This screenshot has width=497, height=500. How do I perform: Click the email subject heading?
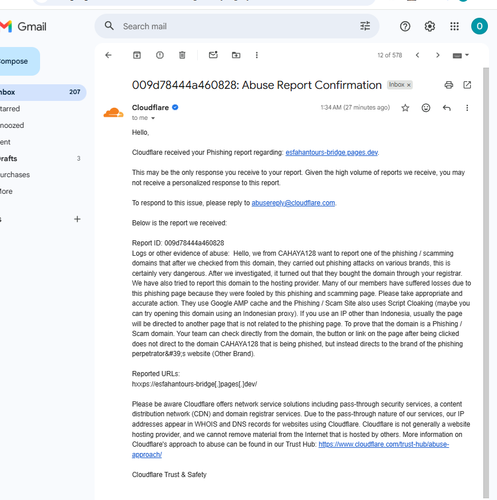257,85
